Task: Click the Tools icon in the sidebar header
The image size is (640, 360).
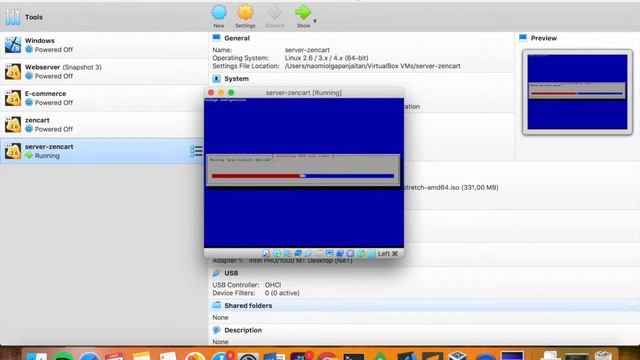Action: (x=13, y=17)
